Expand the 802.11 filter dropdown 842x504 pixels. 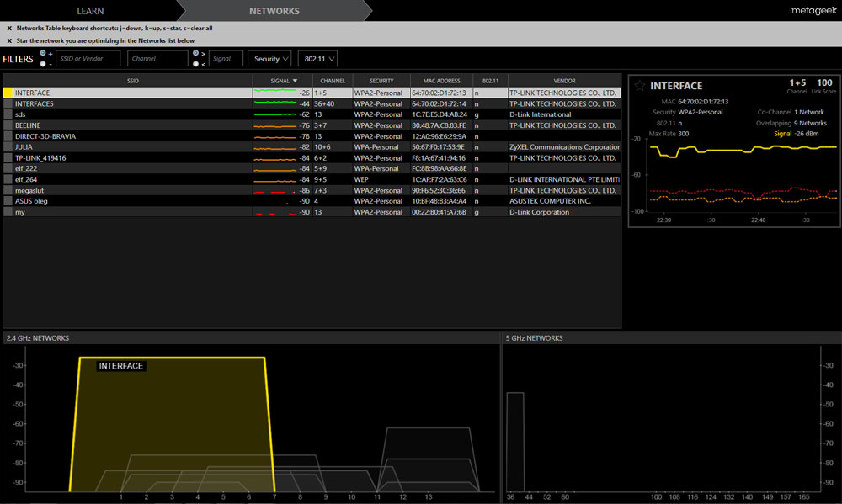[x=317, y=59]
